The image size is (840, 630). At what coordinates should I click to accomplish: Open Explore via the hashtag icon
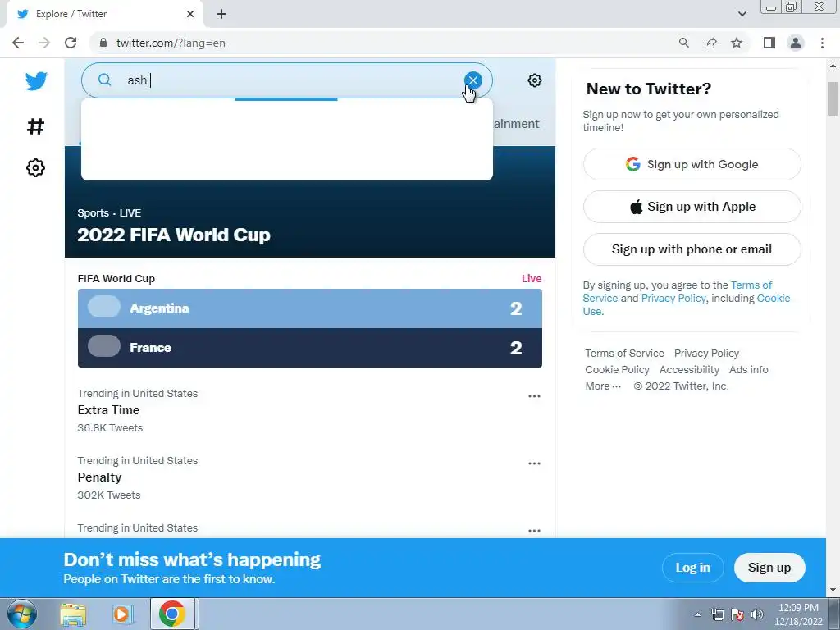(36, 126)
